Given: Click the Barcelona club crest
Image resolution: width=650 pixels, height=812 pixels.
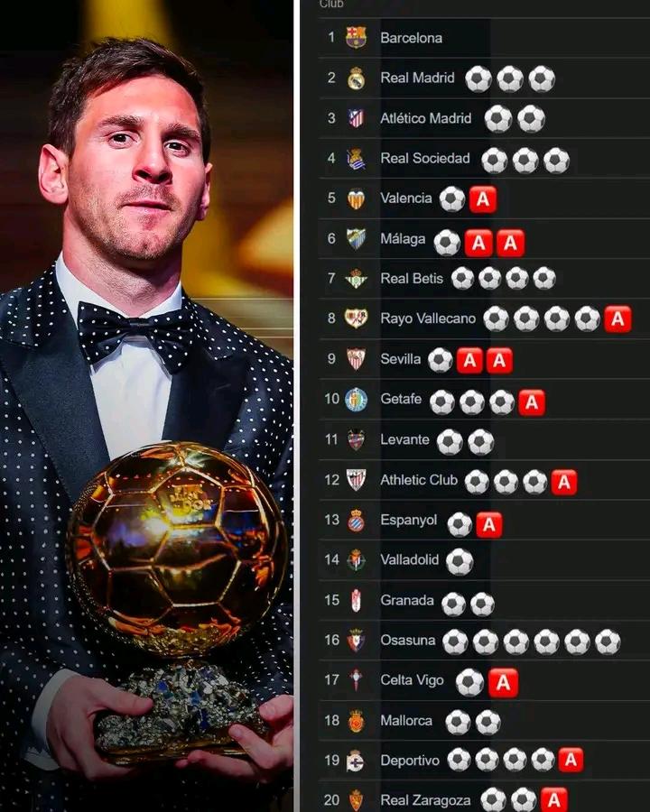Looking at the screenshot, I should pyautogui.click(x=356, y=37).
